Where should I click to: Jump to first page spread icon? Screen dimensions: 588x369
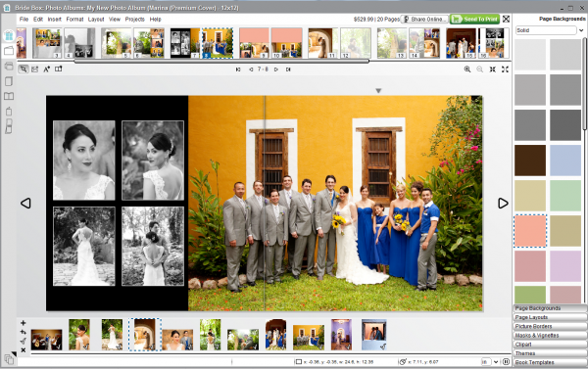[x=238, y=69]
